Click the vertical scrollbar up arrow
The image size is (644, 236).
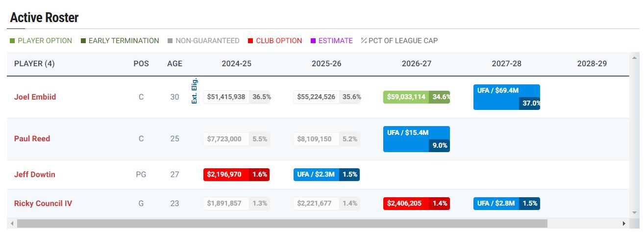tap(635, 55)
